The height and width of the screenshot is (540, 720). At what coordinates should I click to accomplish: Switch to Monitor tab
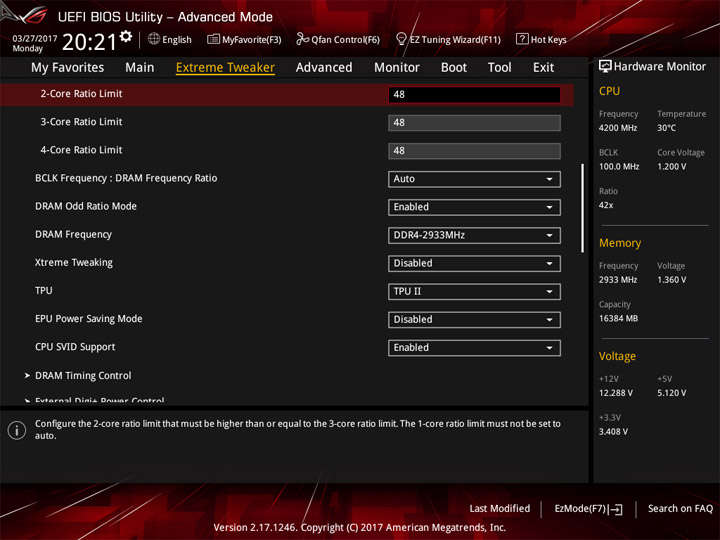point(397,68)
